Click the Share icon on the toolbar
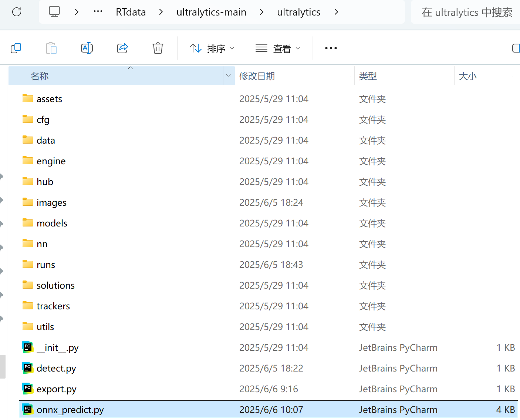 tap(122, 48)
